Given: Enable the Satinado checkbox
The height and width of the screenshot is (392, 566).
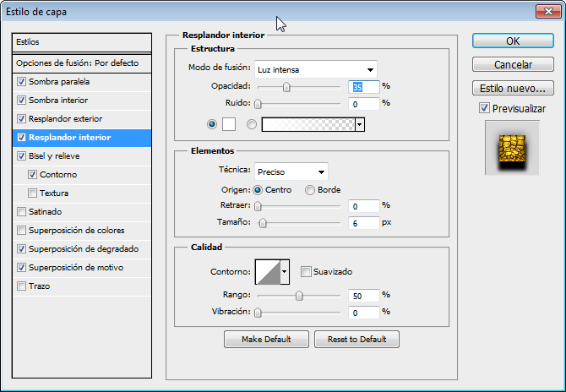Looking at the screenshot, I should click(x=21, y=211).
